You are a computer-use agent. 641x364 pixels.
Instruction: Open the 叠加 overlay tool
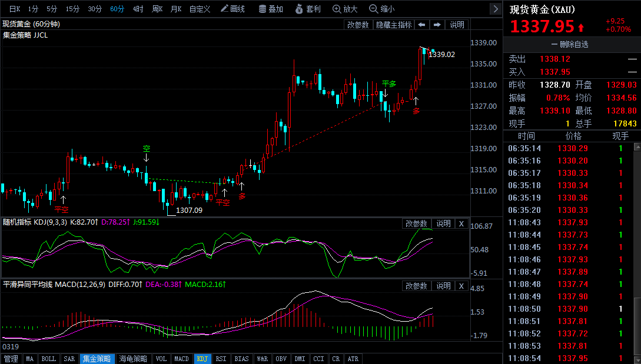coord(271,9)
